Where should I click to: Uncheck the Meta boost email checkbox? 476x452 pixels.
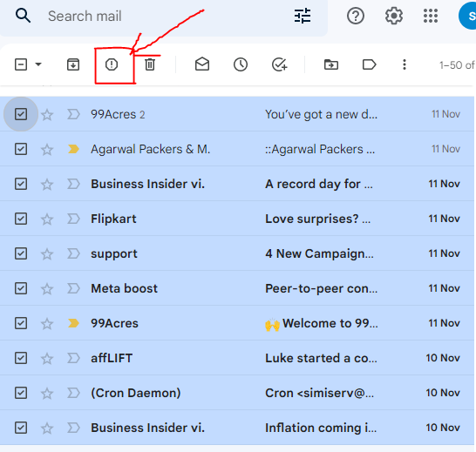[21, 288]
